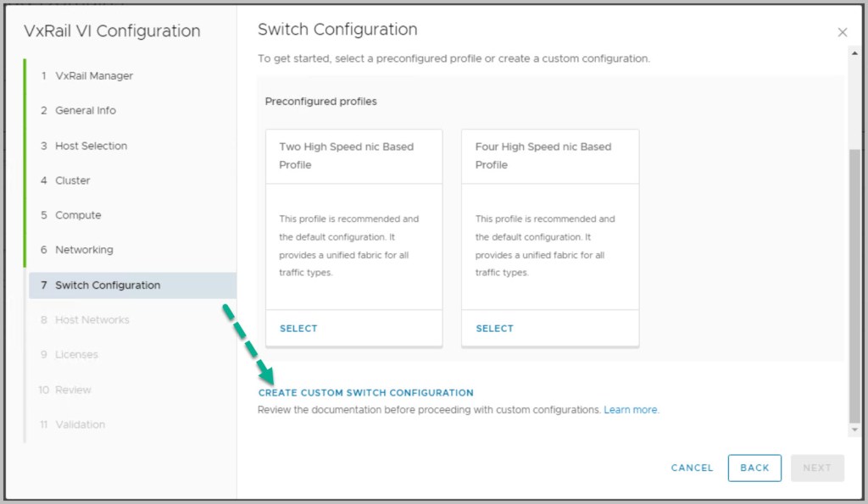Go to VxRail Manager step
Viewport: 868px width, 504px height.
(x=93, y=75)
